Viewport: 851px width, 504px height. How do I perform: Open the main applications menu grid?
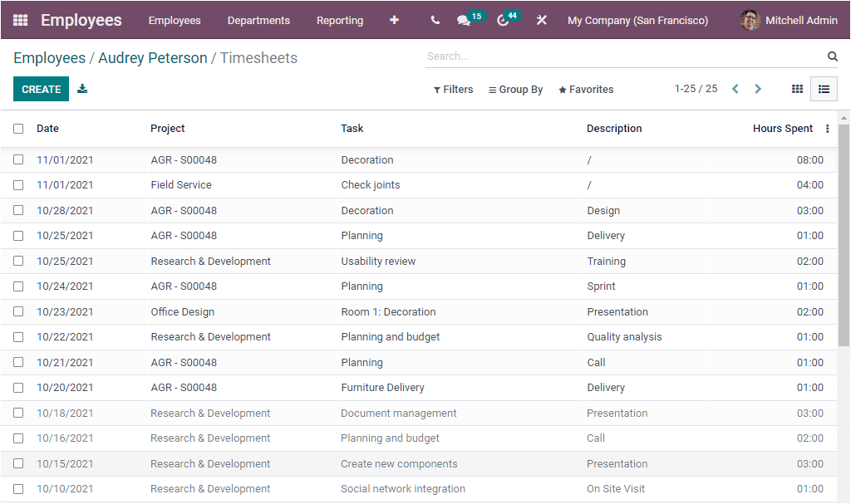[x=19, y=19]
